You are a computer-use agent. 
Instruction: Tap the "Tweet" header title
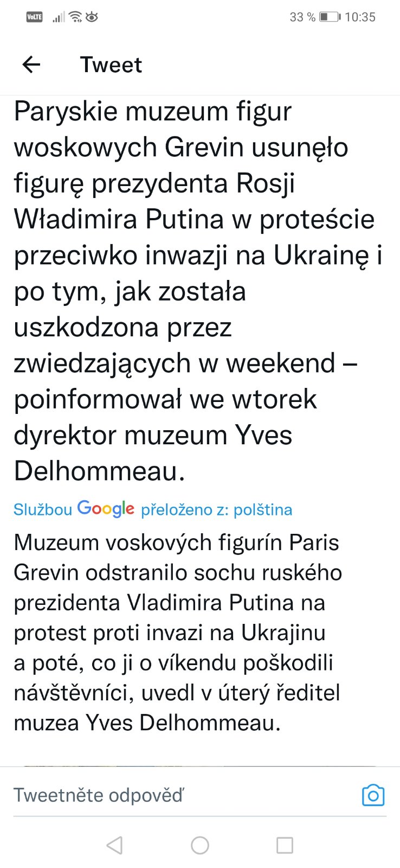pos(111,65)
